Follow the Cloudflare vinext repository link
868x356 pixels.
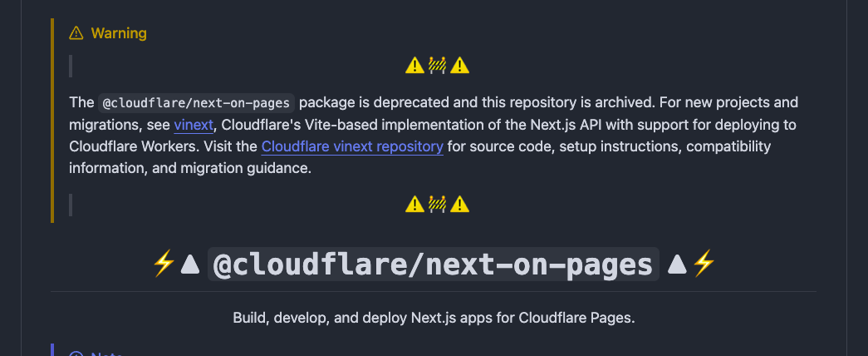[352, 146]
